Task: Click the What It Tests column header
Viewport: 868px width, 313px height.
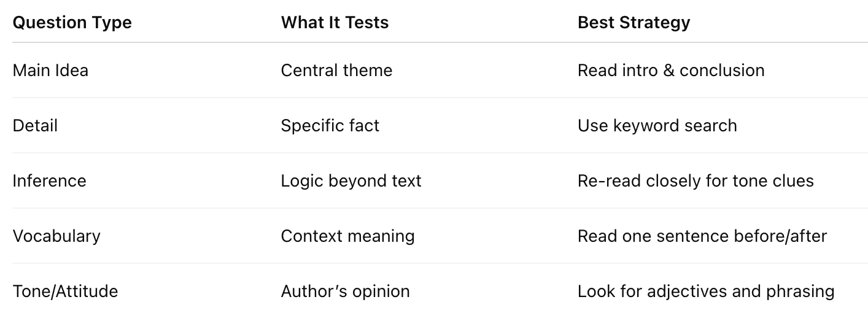Action: pos(335,23)
